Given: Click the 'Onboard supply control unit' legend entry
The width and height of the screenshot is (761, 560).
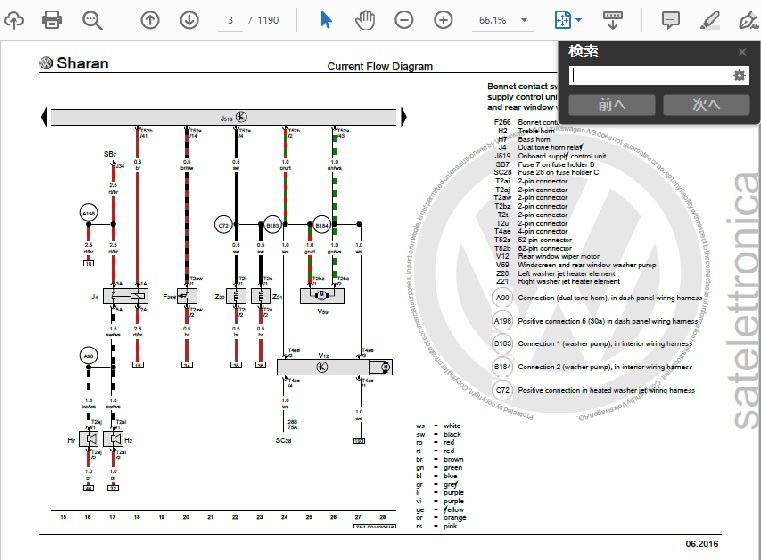Looking at the screenshot, I should point(562,156).
